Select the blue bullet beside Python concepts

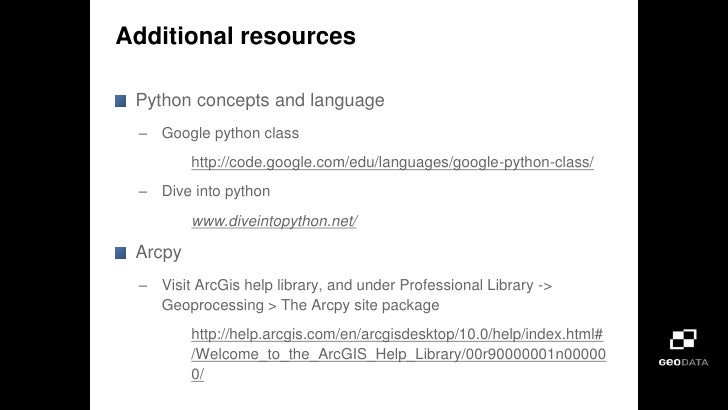coord(120,101)
